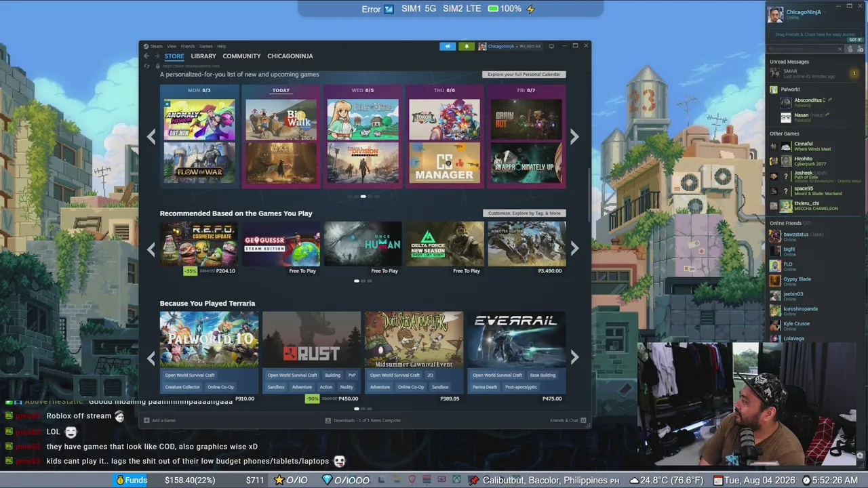Click the SMAR unread message badge
The width and height of the screenshot is (868, 488).
[x=854, y=73]
